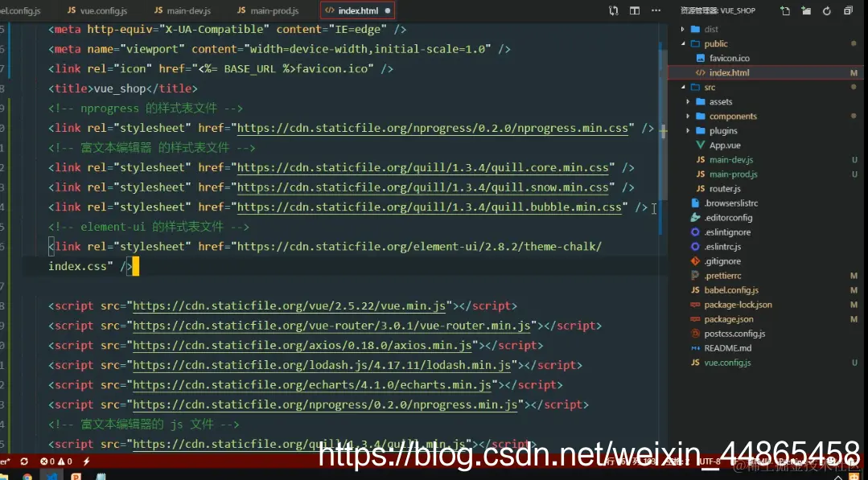Open package-lock.json file
The width and height of the screenshot is (868, 480).
tap(738, 305)
